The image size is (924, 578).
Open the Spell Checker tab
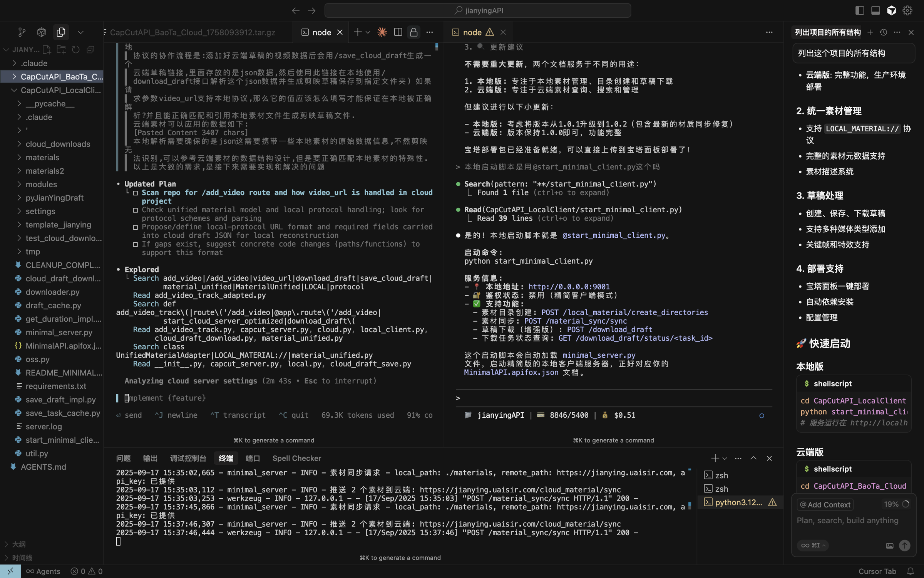pyautogui.click(x=296, y=458)
